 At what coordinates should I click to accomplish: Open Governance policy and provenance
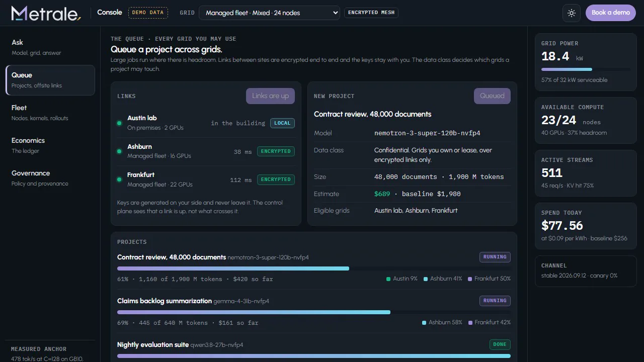coord(50,178)
